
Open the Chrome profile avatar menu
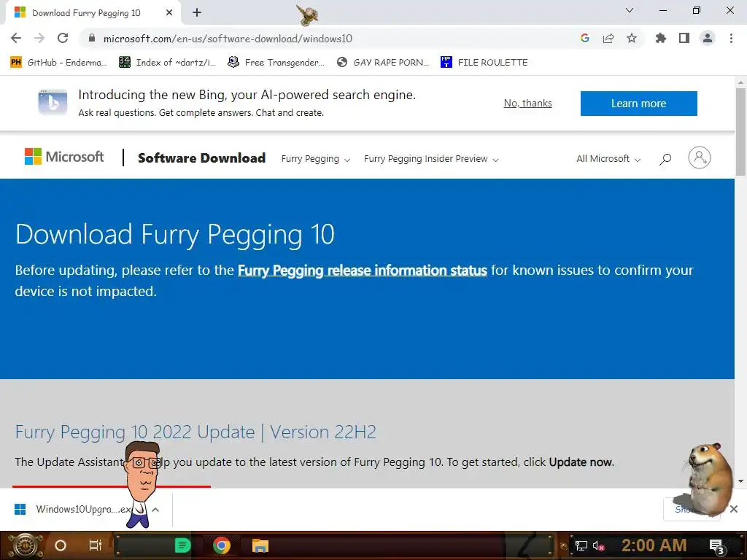[708, 38]
